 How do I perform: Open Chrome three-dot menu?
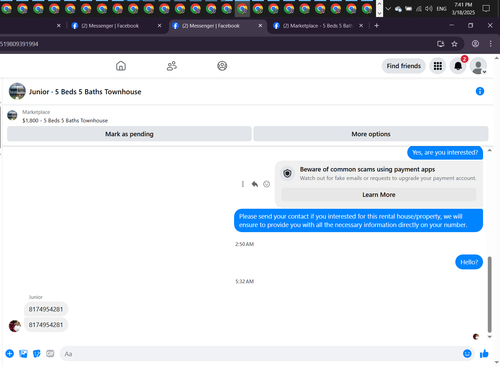click(490, 44)
